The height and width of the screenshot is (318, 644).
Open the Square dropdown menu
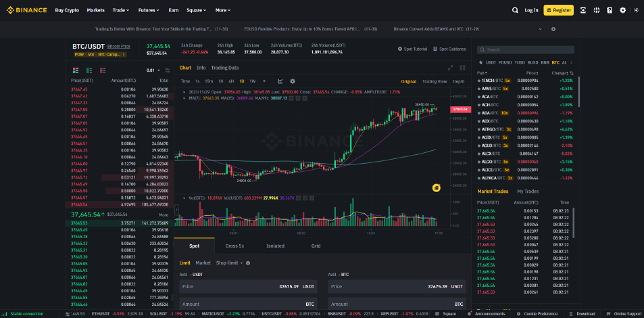[197, 10]
